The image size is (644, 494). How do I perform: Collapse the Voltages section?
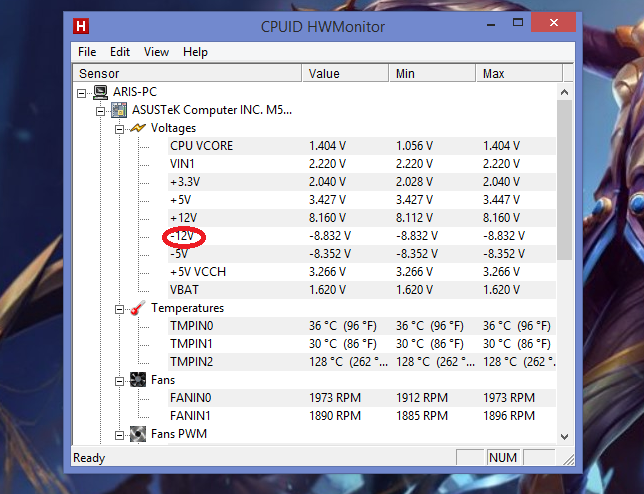(x=120, y=130)
